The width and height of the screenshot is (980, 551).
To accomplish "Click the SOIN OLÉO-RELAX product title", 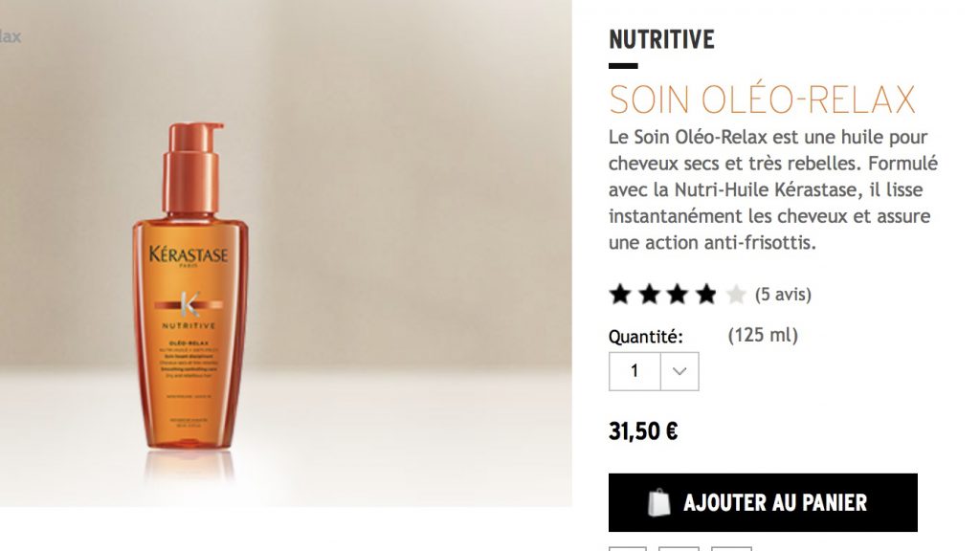I will [762, 99].
